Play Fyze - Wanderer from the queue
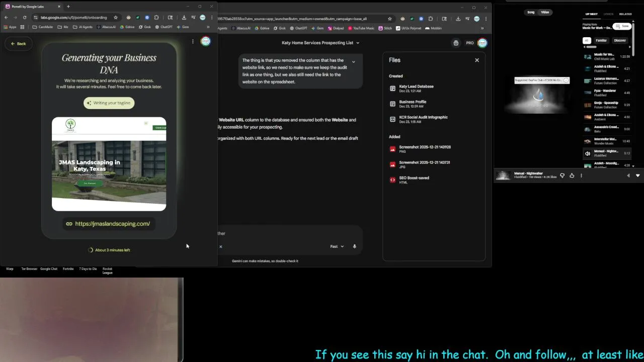This screenshot has width=644, height=362. coord(607,93)
